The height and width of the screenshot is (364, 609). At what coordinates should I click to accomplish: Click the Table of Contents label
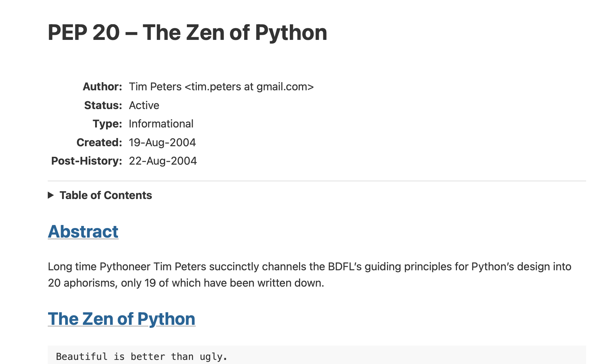coord(106,195)
